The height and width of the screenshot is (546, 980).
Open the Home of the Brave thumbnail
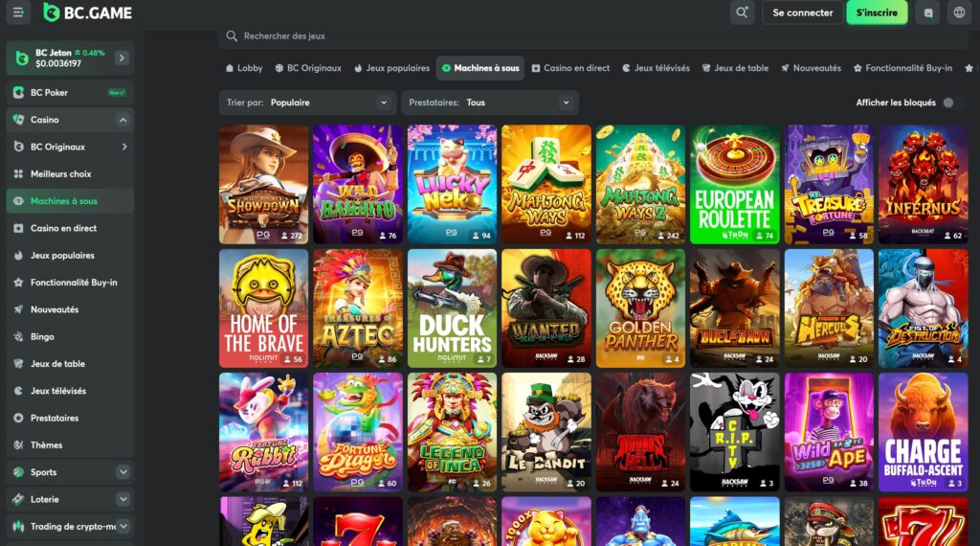[x=264, y=308]
